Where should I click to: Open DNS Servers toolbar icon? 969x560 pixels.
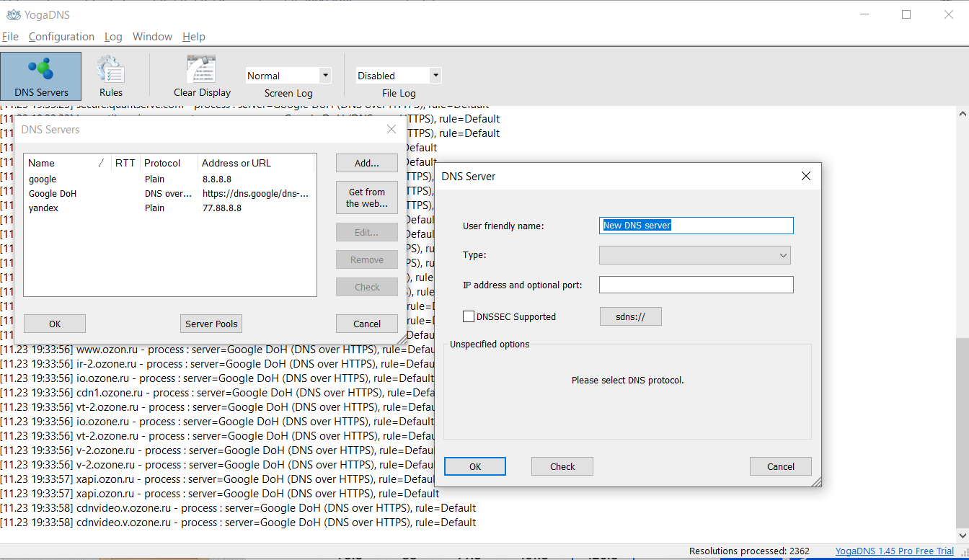click(41, 76)
